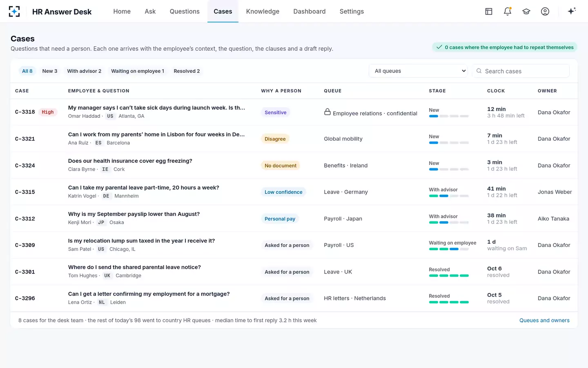Open the egg freezing insurance question
The width and height of the screenshot is (588, 368).
(130, 161)
